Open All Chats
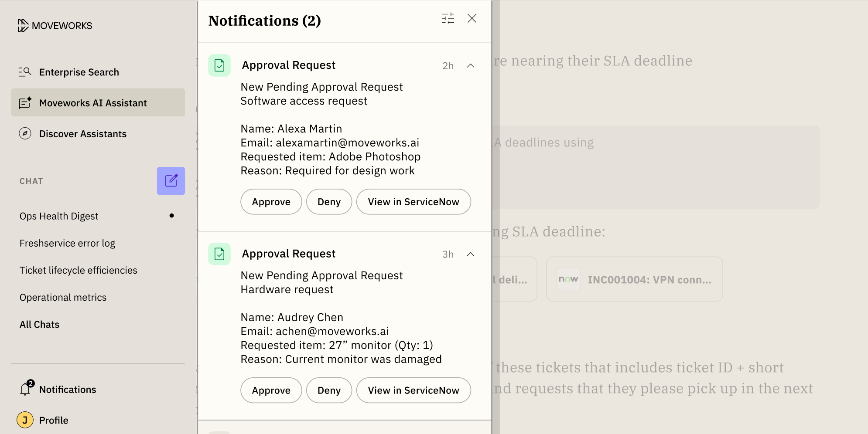This screenshot has width=868, height=434. 39,324
